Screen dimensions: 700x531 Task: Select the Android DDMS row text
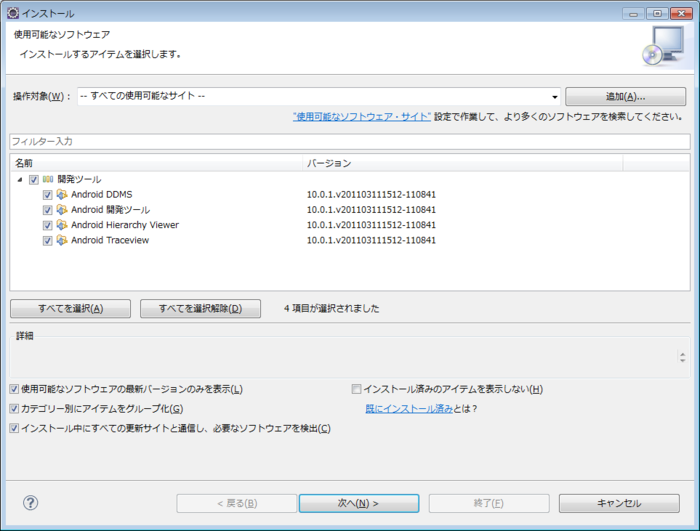[x=102, y=195]
